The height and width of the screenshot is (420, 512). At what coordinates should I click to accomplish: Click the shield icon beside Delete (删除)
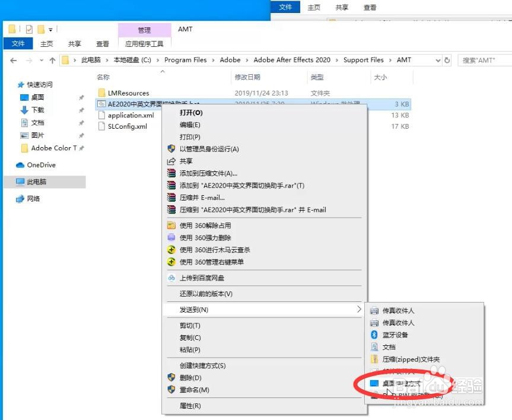[x=171, y=377]
